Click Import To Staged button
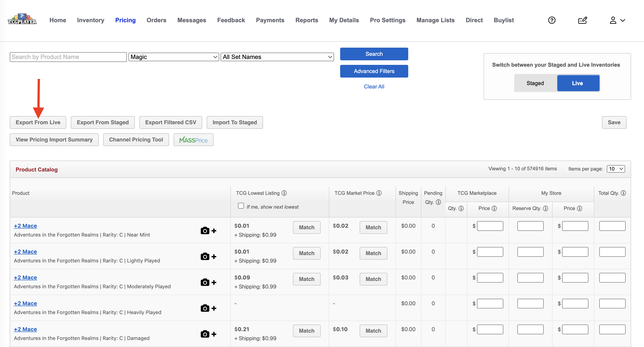 pyautogui.click(x=235, y=122)
